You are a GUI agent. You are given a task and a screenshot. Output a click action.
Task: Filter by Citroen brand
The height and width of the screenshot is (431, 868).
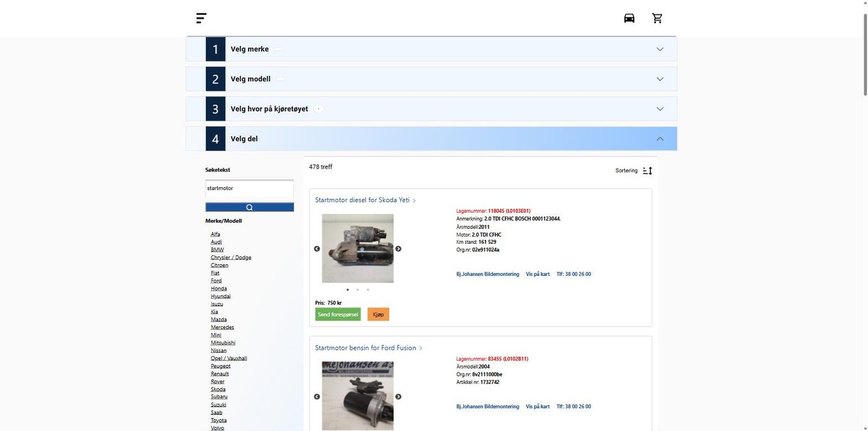click(219, 265)
